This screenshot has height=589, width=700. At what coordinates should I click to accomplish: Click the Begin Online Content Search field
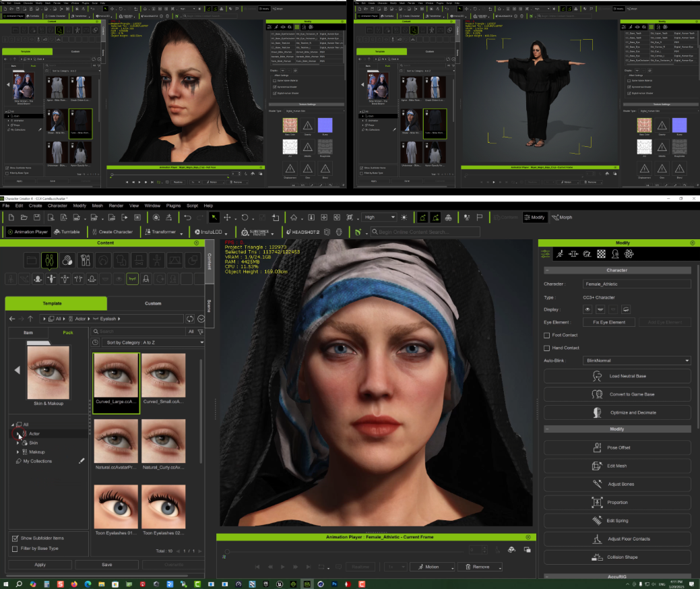click(x=425, y=232)
